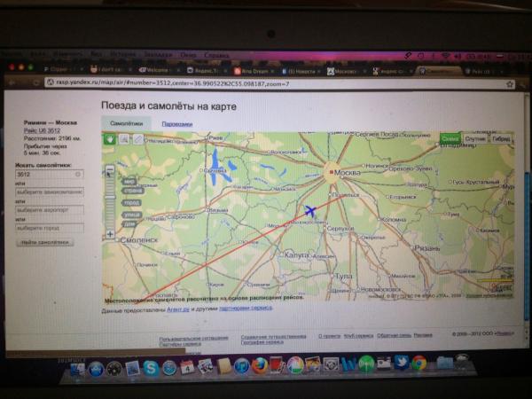Image resolution: width=532 pixels, height=399 pixels.
Task: Open the 'Ana Dream' browser tab
Action: (x=254, y=71)
